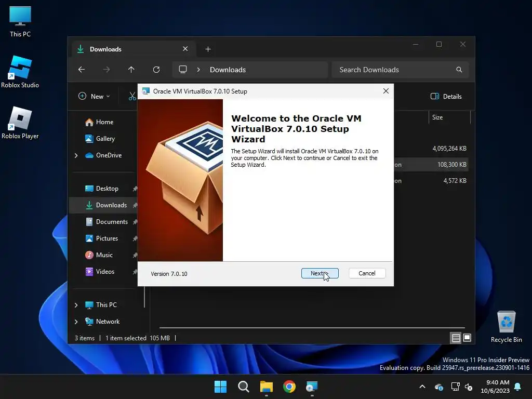Launch Google Chrome from taskbar
532x399 pixels.
click(x=289, y=387)
